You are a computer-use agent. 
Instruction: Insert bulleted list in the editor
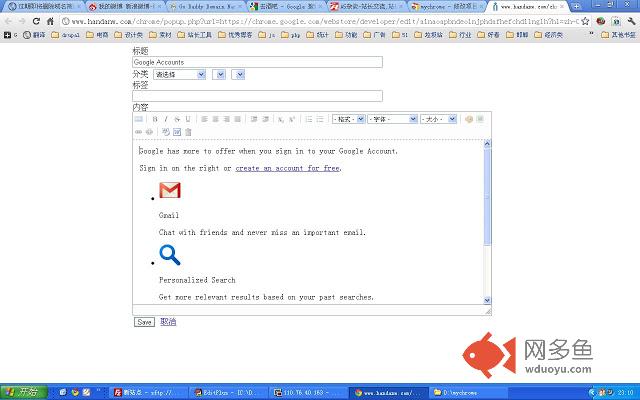320,119
